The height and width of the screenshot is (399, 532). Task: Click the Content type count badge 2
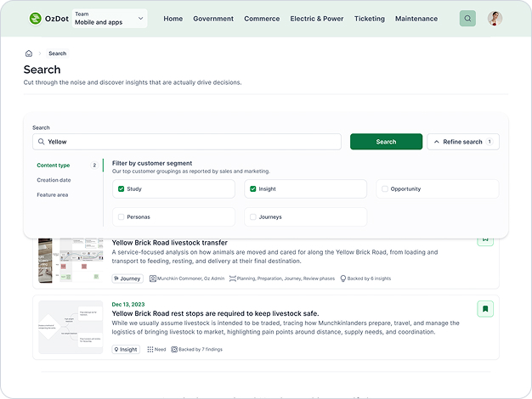point(94,165)
